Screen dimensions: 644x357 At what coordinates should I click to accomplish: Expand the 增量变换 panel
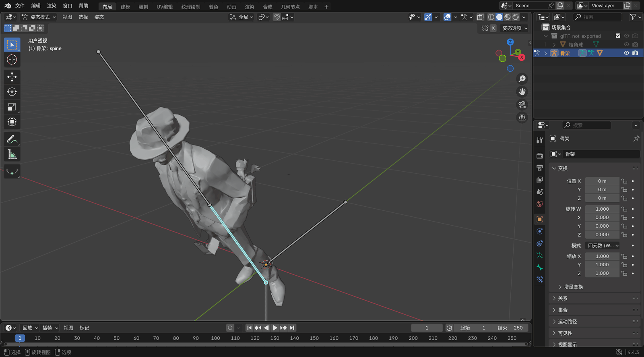(x=573, y=287)
